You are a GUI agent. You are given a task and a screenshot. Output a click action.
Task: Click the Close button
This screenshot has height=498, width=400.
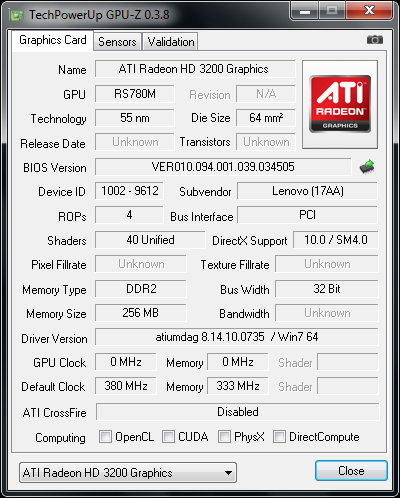[x=351, y=471]
